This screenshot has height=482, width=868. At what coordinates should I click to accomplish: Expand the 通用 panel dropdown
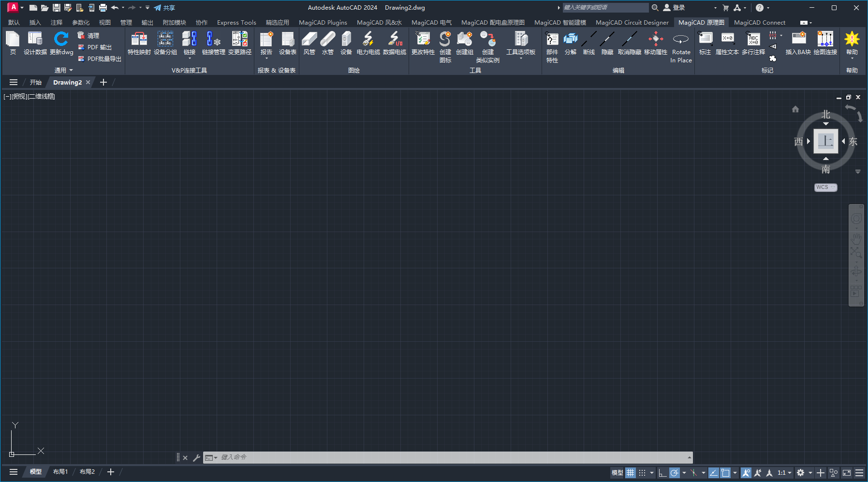pos(63,70)
